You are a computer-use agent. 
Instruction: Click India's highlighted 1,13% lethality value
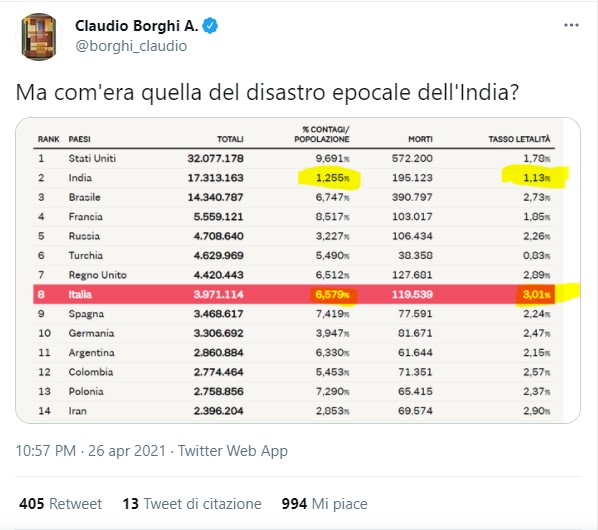click(536, 178)
